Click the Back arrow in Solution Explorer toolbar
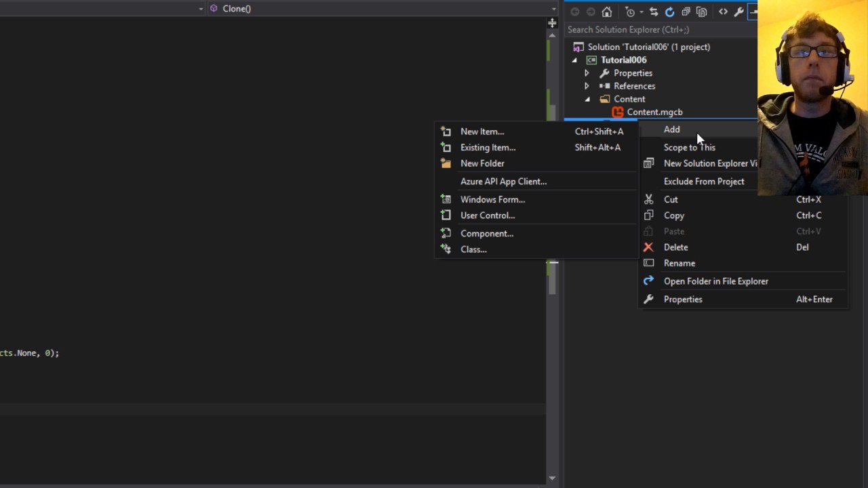868x488 pixels. (x=575, y=12)
